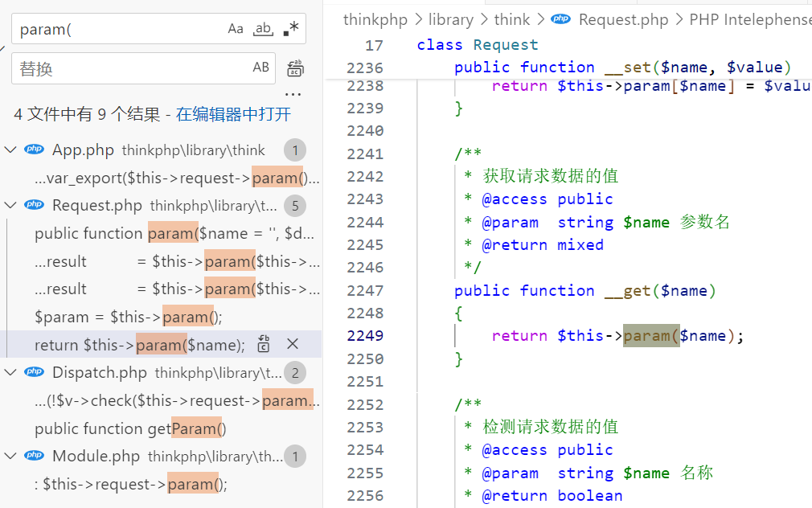The image size is (812, 508).
Task: Click the Replace All icon
Action: click(x=295, y=68)
